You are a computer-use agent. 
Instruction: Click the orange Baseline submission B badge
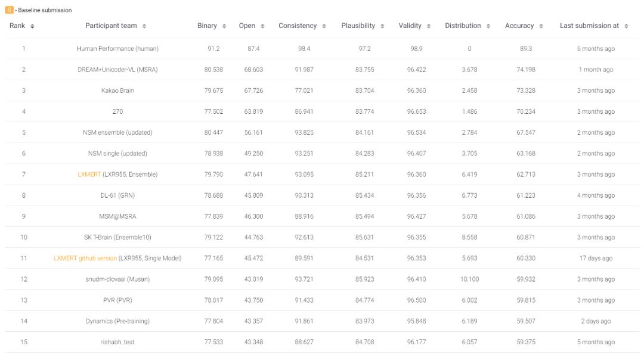pos(9,10)
